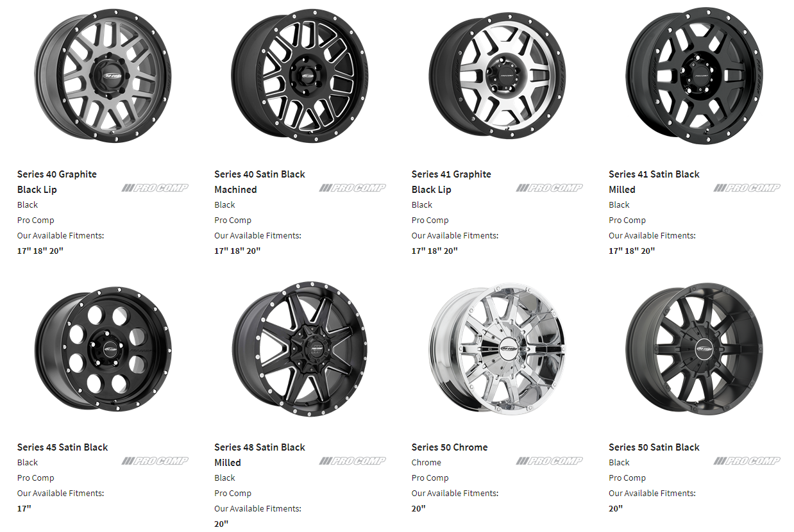Click the Pro Comp logo beside Series 50 Chrome
Image resolution: width=794 pixels, height=532 pixels.
[x=550, y=461]
